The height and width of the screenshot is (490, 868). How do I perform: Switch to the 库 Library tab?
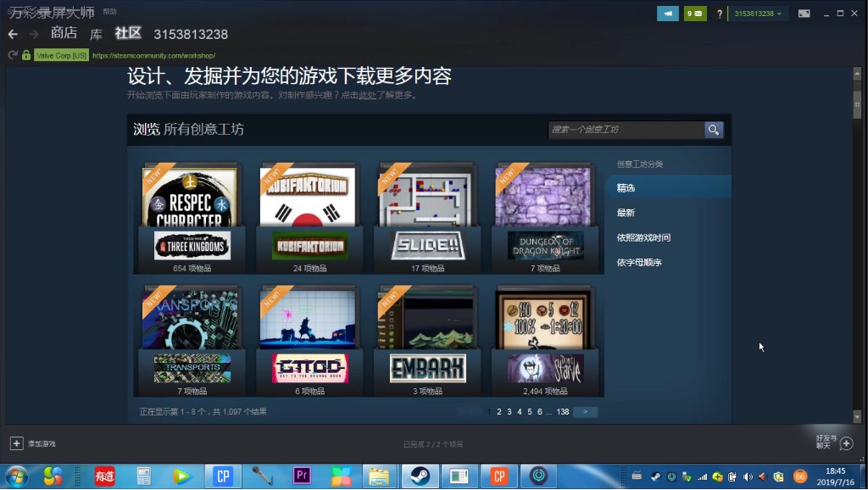96,35
